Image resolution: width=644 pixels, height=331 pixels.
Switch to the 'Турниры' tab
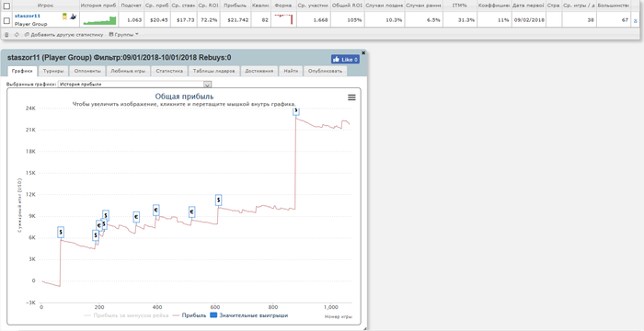tap(53, 71)
